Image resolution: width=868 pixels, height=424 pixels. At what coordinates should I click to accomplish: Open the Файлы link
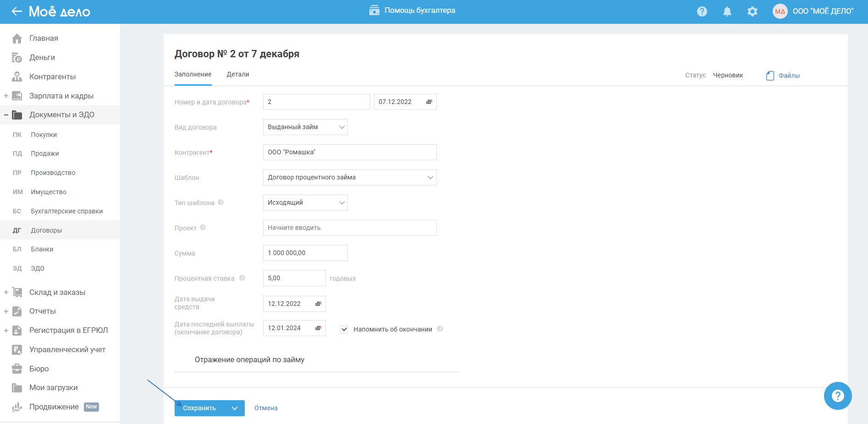coord(789,76)
